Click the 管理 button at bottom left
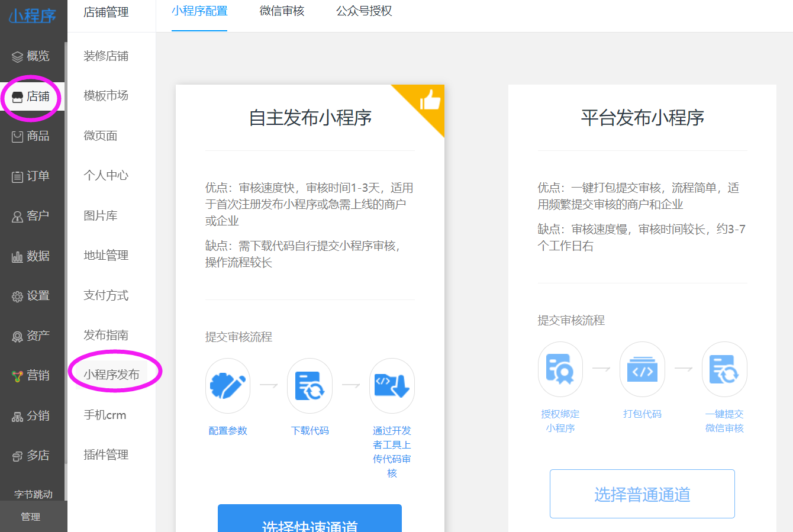Viewport: 793px width, 532px height. pos(31,517)
